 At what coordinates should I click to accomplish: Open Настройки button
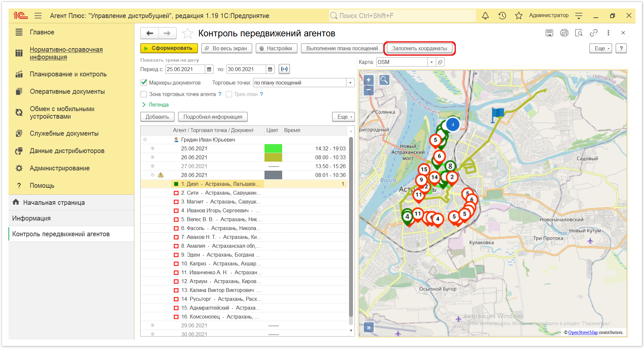coord(276,48)
